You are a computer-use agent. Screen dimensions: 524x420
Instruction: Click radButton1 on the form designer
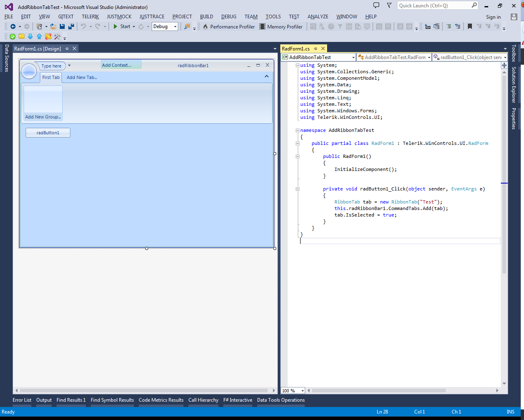[x=48, y=133]
